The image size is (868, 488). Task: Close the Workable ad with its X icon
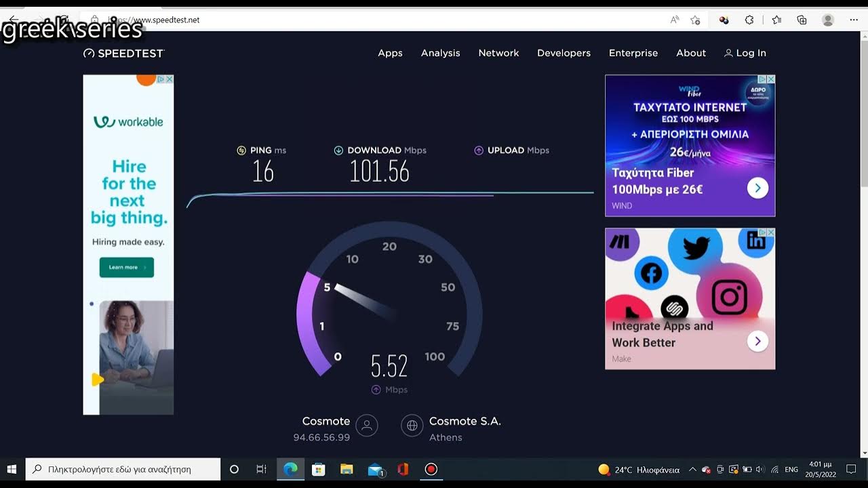(x=170, y=79)
